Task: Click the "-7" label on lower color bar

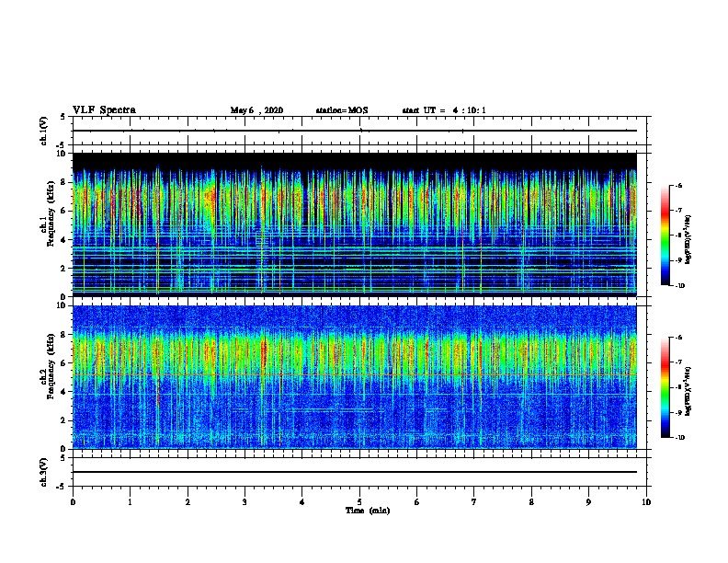Action: click(677, 362)
